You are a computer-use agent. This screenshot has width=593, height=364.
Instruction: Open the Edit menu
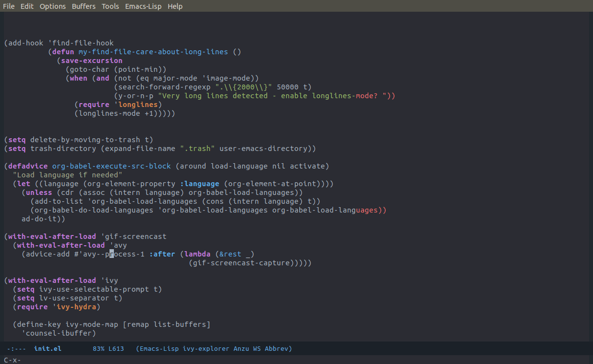coord(27,6)
